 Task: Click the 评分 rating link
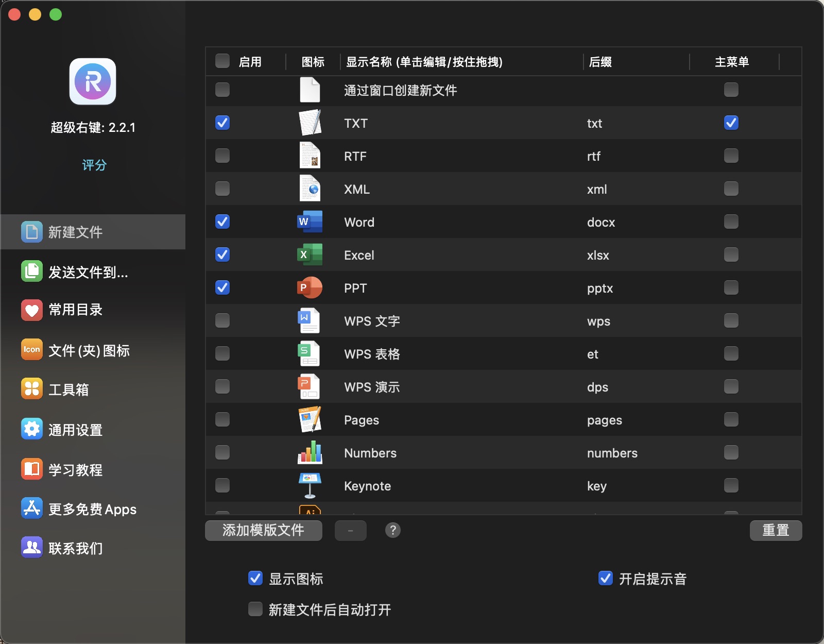point(94,165)
